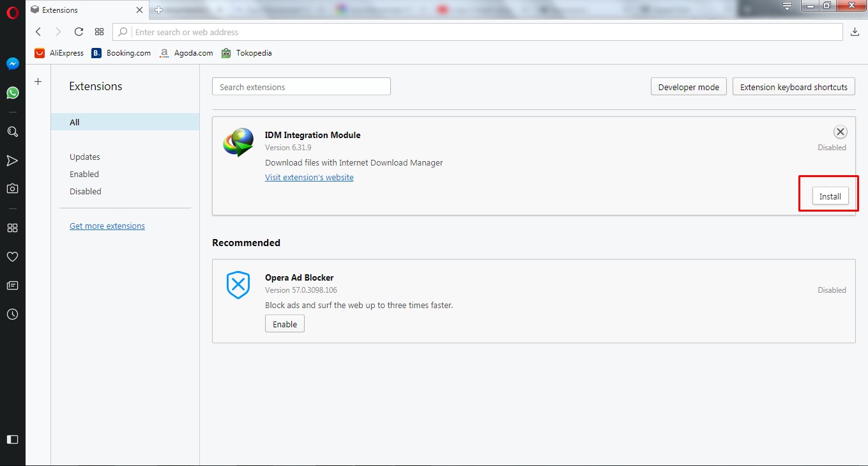Open My Flow send icon
The height and width of the screenshot is (466, 868).
(x=12, y=160)
